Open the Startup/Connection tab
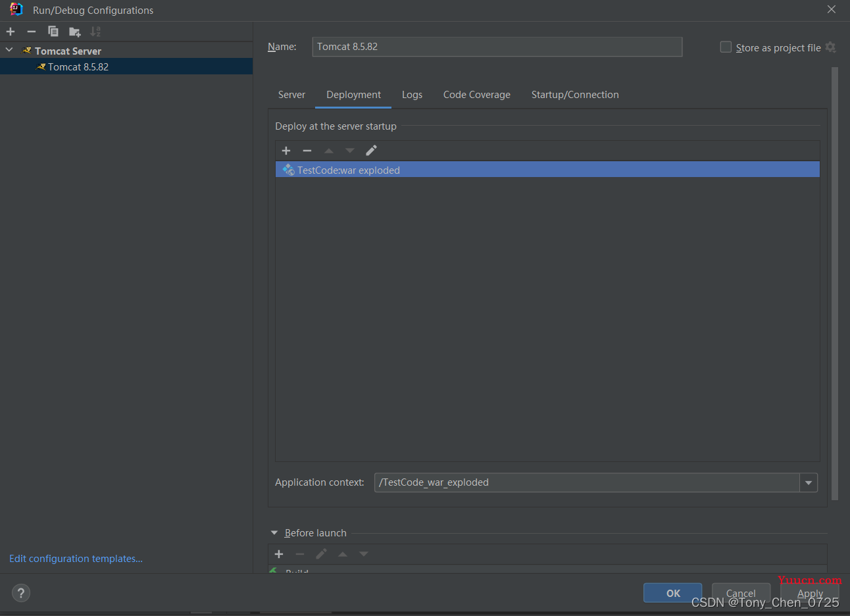Image resolution: width=850 pixels, height=616 pixels. click(575, 95)
